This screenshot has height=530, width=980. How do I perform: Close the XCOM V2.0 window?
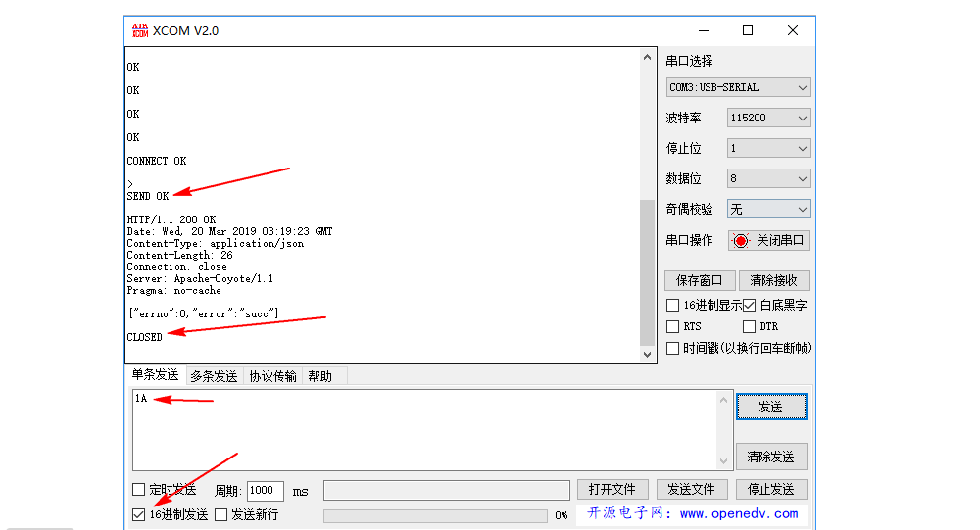click(x=793, y=30)
